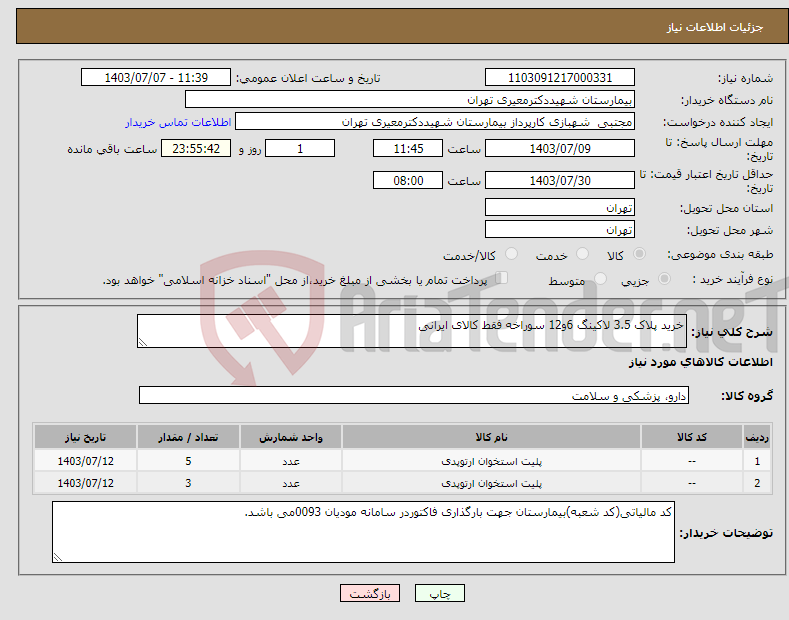Click the شرح کلی نیاز description text area
Viewport: 789px width, 620px height.
pos(412,331)
